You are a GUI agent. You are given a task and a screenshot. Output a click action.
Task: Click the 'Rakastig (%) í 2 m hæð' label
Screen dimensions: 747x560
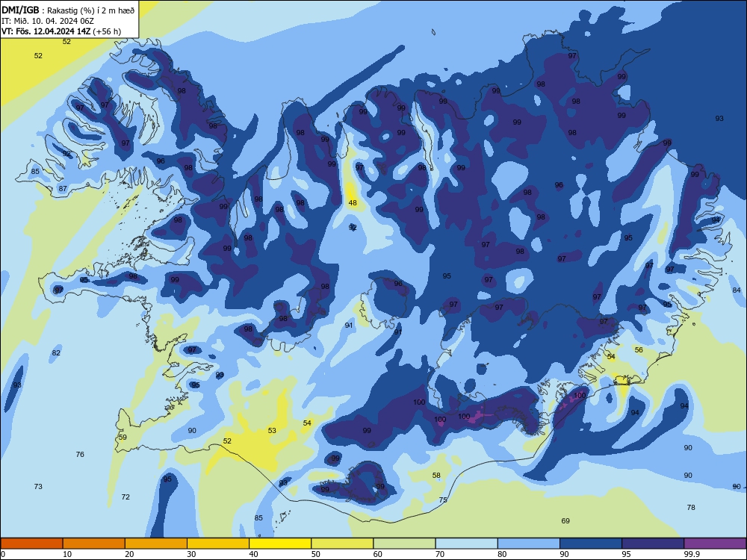90,10
